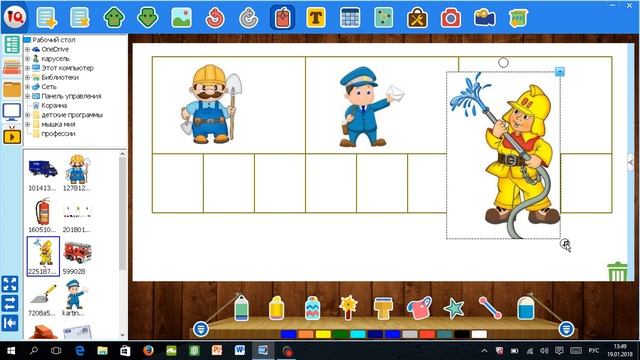Select Рабочий стол root item

coord(53,40)
